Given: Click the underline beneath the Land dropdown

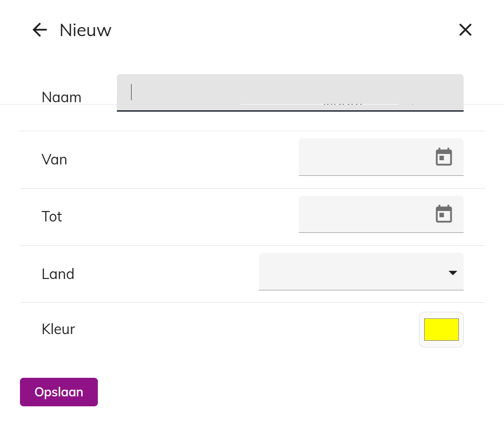Looking at the screenshot, I should pos(361,290).
